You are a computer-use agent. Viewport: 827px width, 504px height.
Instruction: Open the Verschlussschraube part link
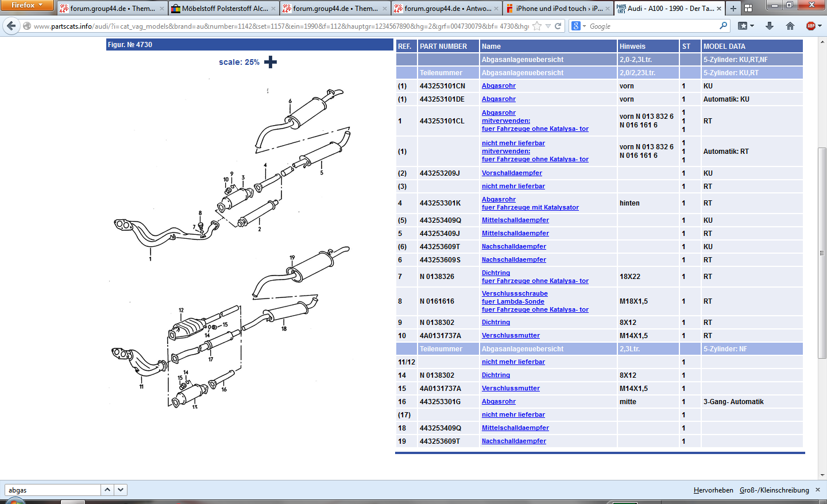pyautogui.click(x=515, y=293)
